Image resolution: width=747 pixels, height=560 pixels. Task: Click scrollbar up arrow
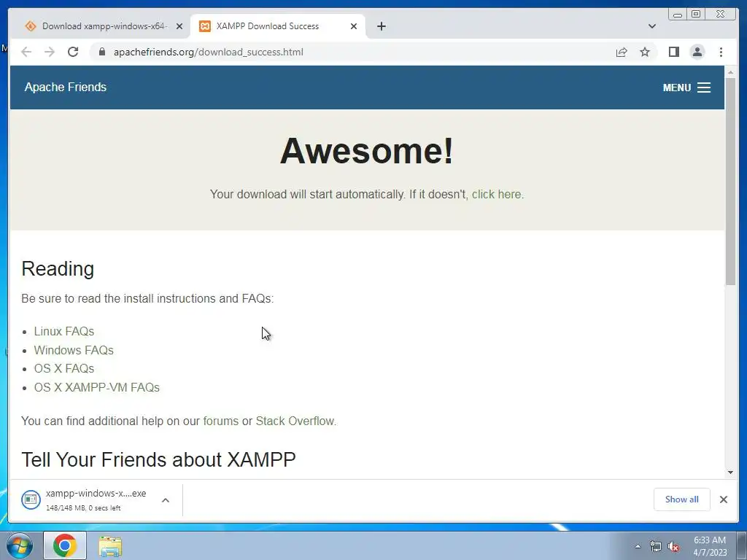(x=730, y=72)
